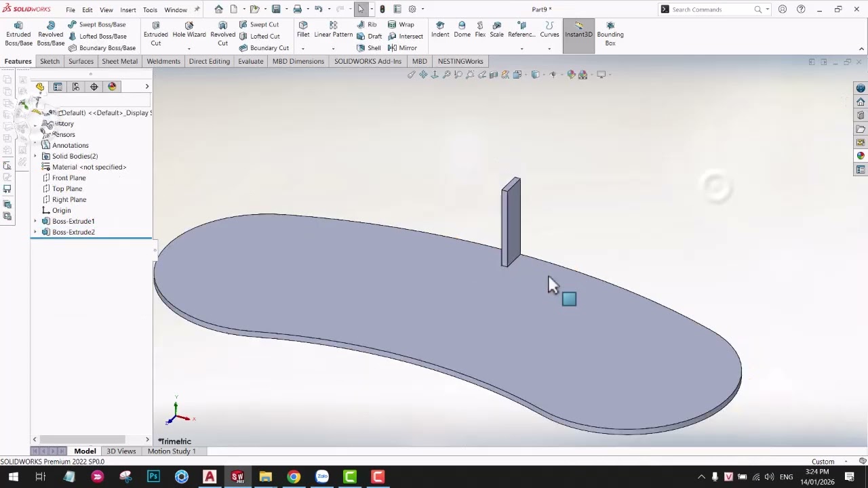
Task: Pin the menu bar with pushpin
Action: click(197, 9)
